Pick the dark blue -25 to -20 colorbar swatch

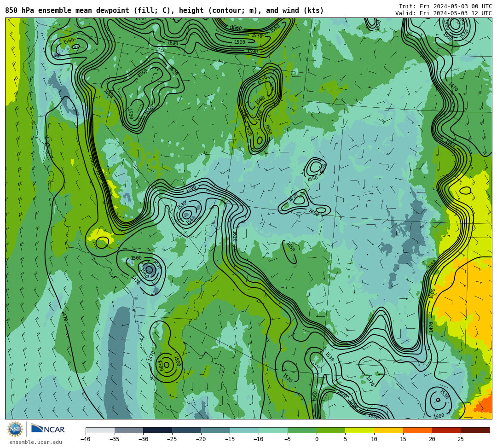[x=187, y=430]
